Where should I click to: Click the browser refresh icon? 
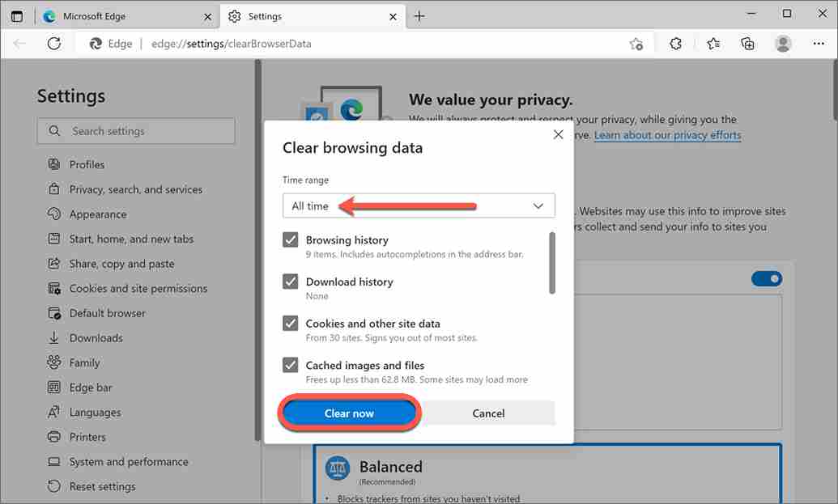(54, 43)
